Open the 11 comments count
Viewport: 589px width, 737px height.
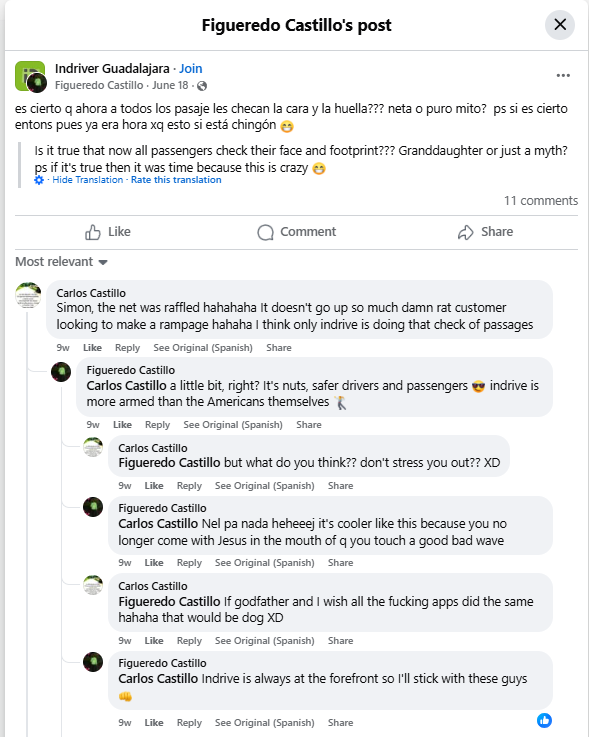(541, 201)
